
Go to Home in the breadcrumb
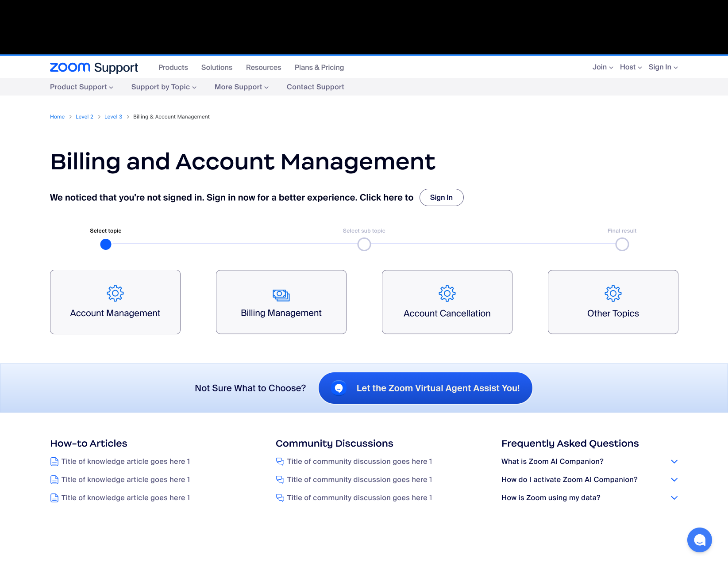click(x=57, y=117)
